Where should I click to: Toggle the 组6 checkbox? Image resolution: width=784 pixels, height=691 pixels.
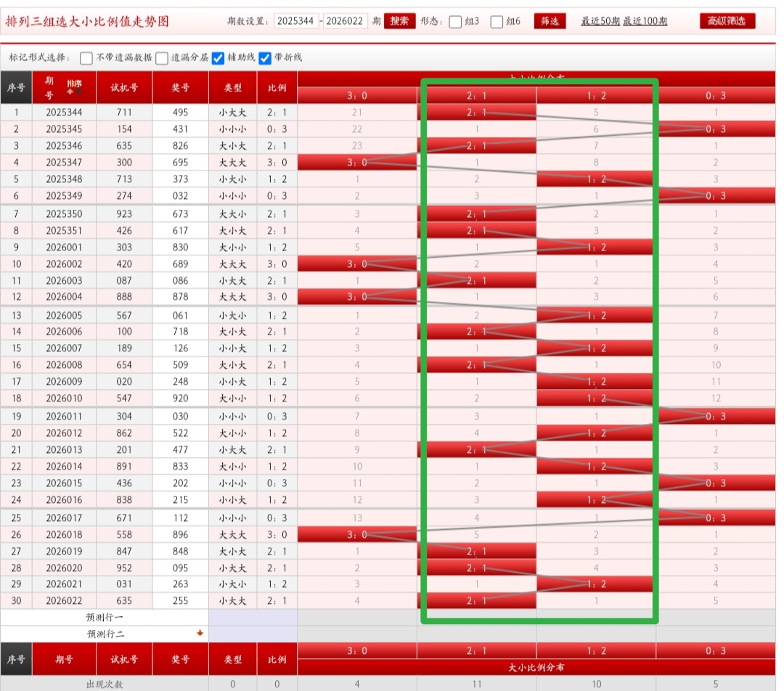[497, 22]
